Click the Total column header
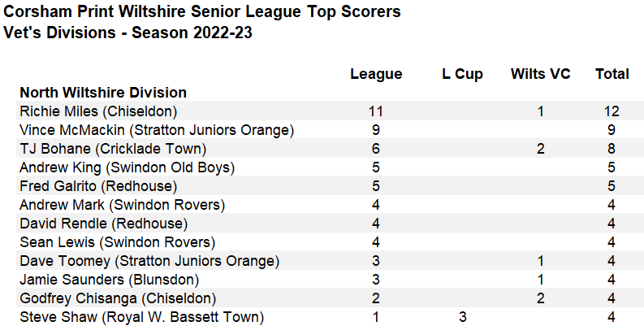The width and height of the screenshot is (644, 326). pyautogui.click(x=612, y=74)
